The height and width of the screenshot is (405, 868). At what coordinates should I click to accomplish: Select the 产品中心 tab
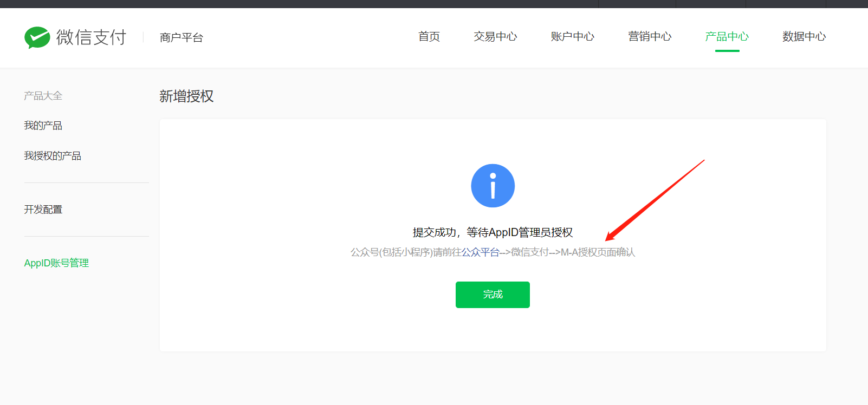pos(727,36)
